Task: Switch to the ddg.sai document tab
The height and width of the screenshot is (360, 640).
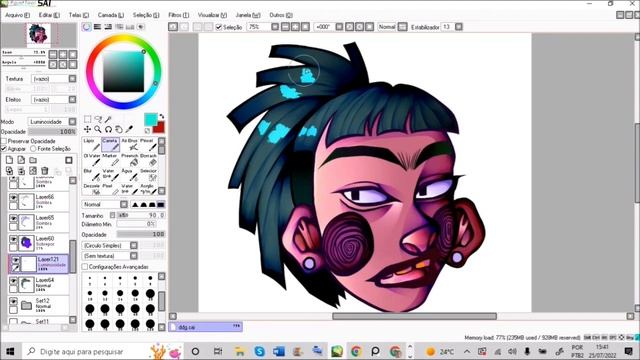Action: tap(205, 327)
